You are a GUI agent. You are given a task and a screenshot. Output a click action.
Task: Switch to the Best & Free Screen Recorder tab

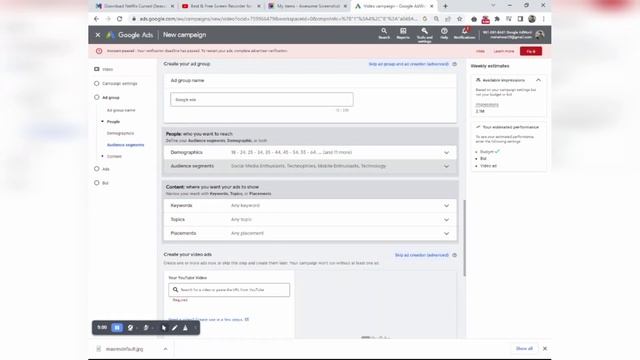click(221, 6)
